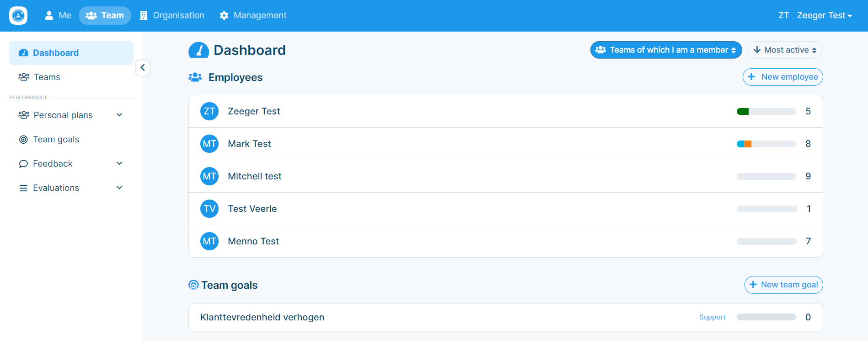The height and width of the screenshot is (341, 868).
Task: Open the Me tab in top navigation
Action: [58, 16]
